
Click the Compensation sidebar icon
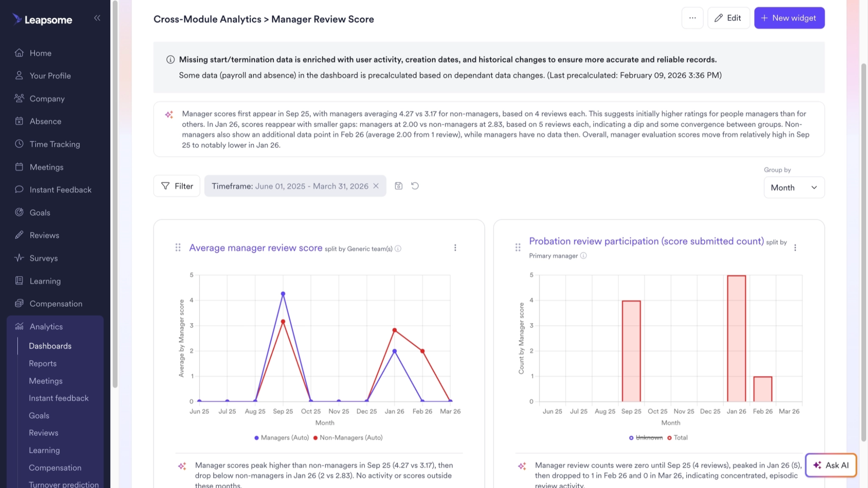(x=19, y=303)
